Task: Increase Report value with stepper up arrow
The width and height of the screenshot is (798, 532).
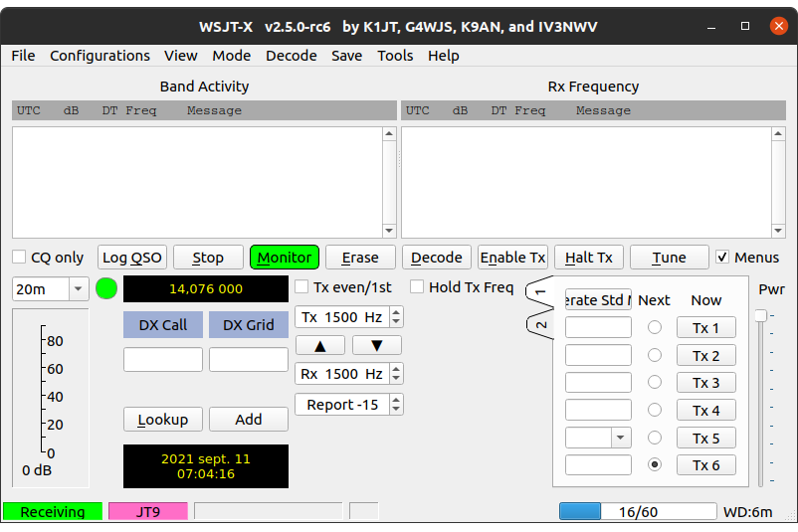Action: pos(396,400)
